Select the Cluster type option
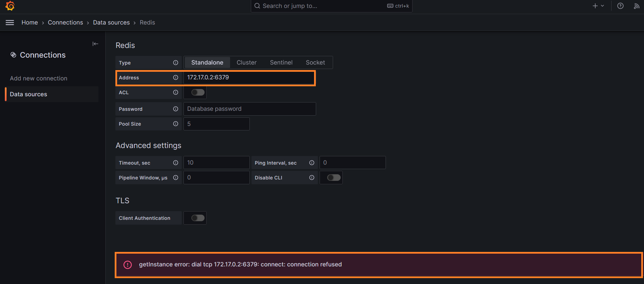This screenshot has height=284, width=644. (x=246, y=62)
